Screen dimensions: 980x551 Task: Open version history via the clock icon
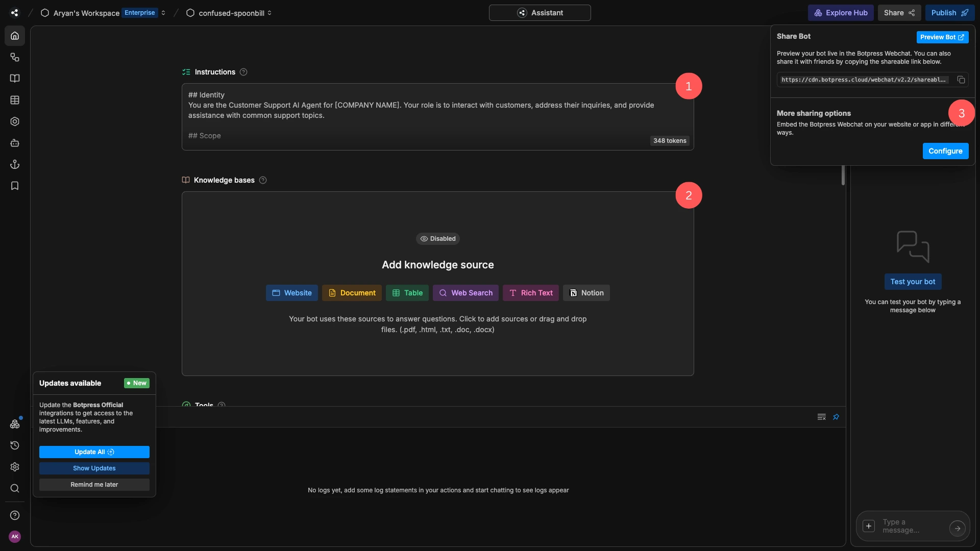(x=15, y=445)
